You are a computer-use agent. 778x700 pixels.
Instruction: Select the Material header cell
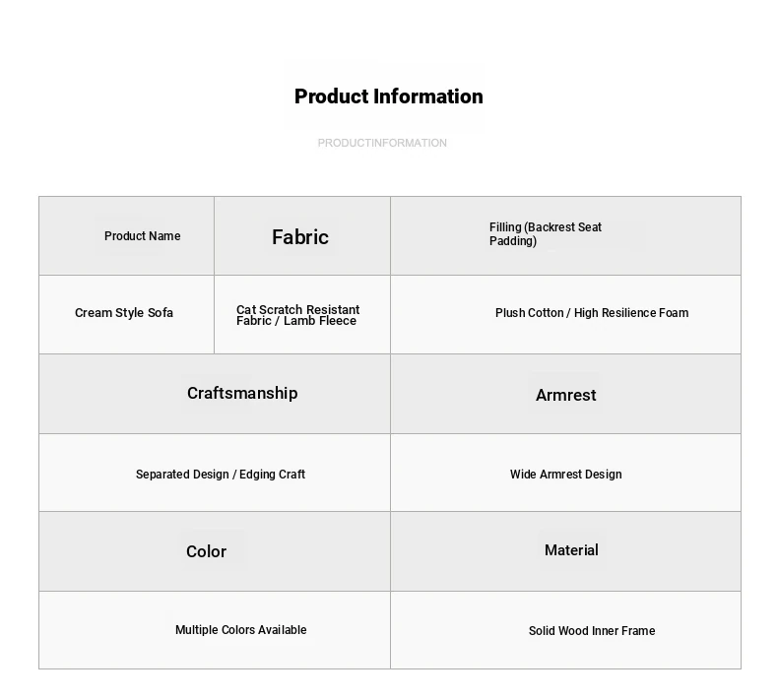tap(565, 551)
